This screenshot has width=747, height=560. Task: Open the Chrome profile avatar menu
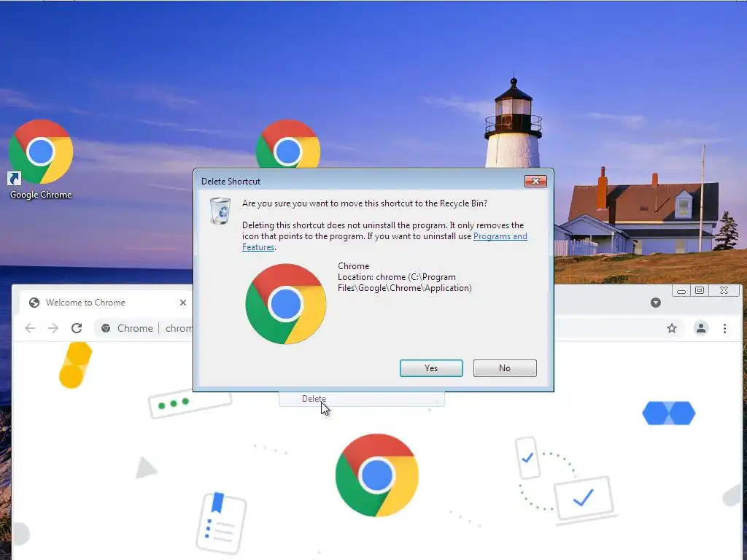[x=701, y=328]
